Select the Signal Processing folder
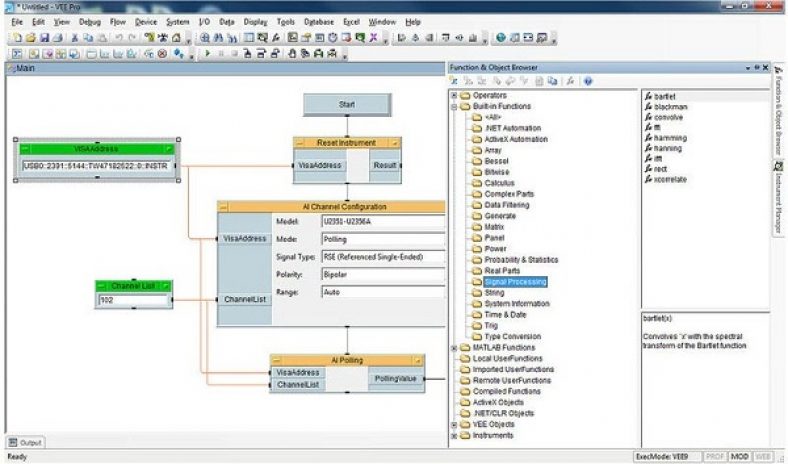The image size is (788, 464). point(514,282)
